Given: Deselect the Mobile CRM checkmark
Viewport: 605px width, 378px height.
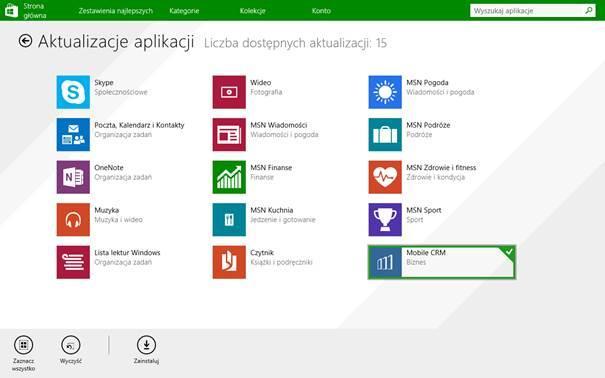Looking at the screenshot, I should (x=509, y=251).
